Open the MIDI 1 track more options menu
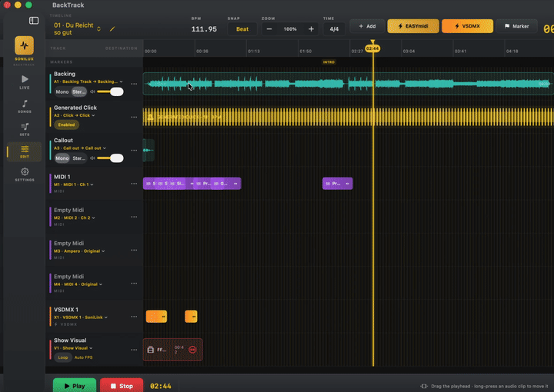554x392 pixels. [134, 184]
